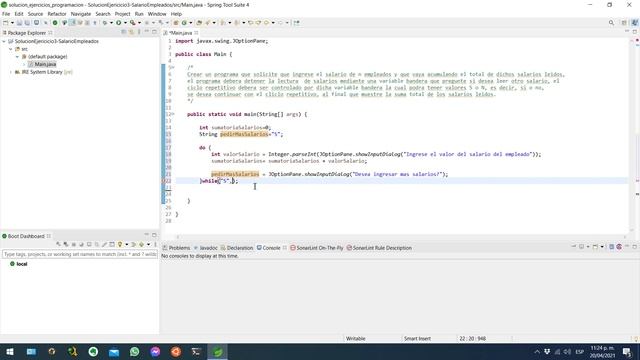Click the New file toolbar icon
This screenshot has height=360, width=640.
pos(6,23)
